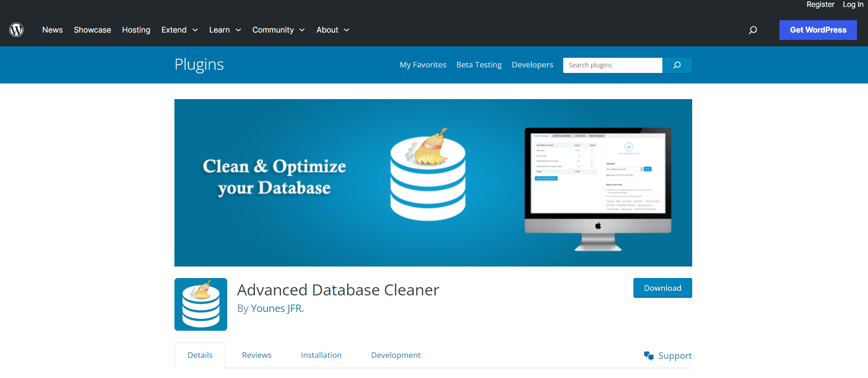Open the Community menu
Screen dimensions: 868x378
273,30
